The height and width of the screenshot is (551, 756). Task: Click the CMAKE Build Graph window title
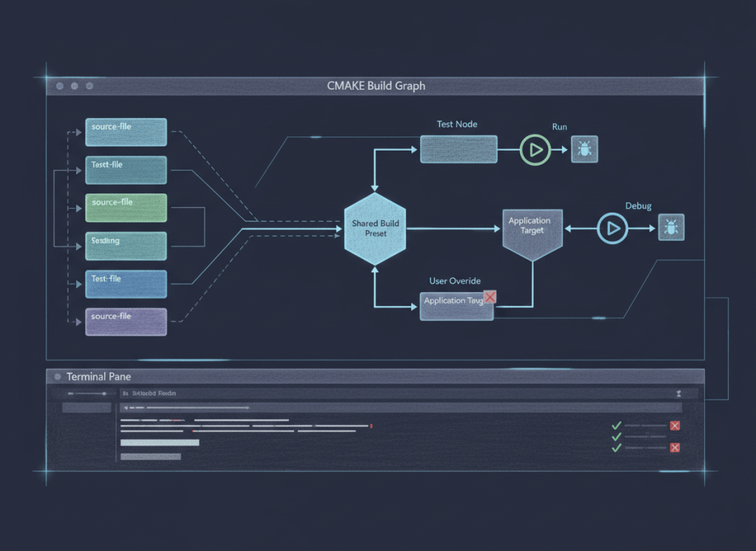[x=376, y=86]
